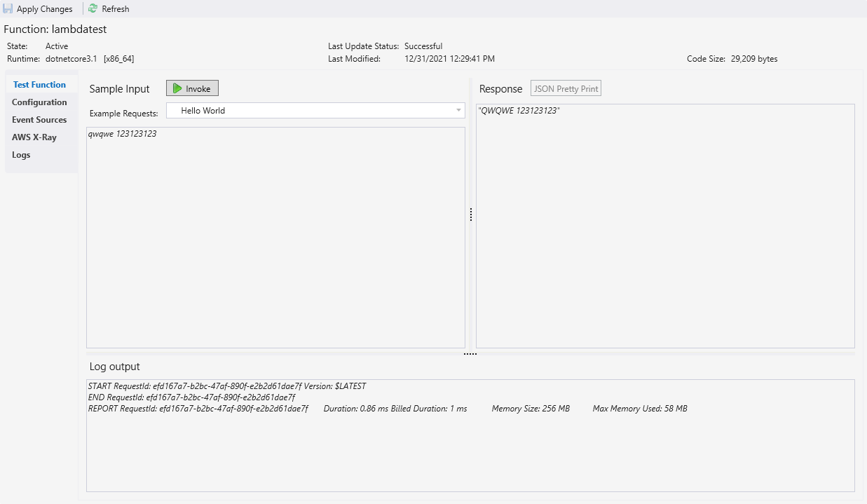Click the 'Successful' last update status
Viewport: 867px width, 504px height.
point(423,46)
